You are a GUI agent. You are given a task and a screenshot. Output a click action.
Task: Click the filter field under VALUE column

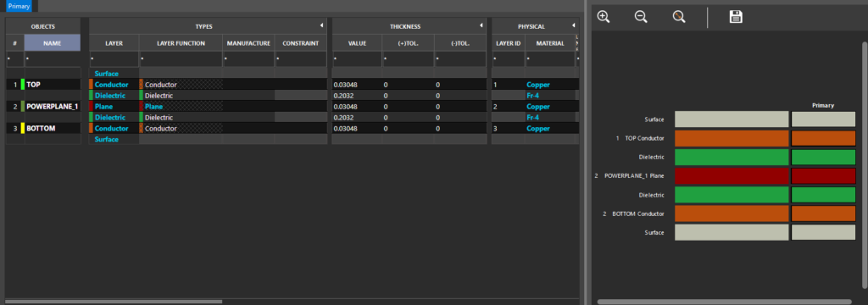point(357,58)
